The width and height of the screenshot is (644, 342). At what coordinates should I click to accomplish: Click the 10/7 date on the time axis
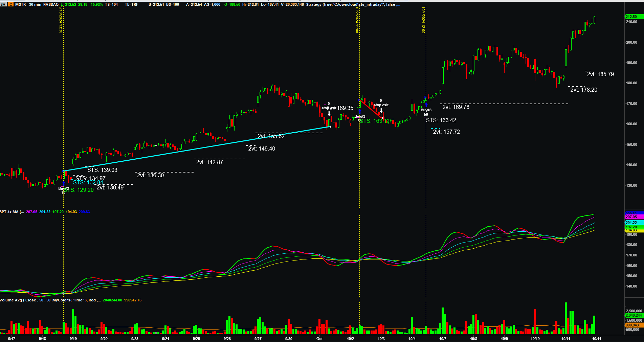[x=443, y=339]
